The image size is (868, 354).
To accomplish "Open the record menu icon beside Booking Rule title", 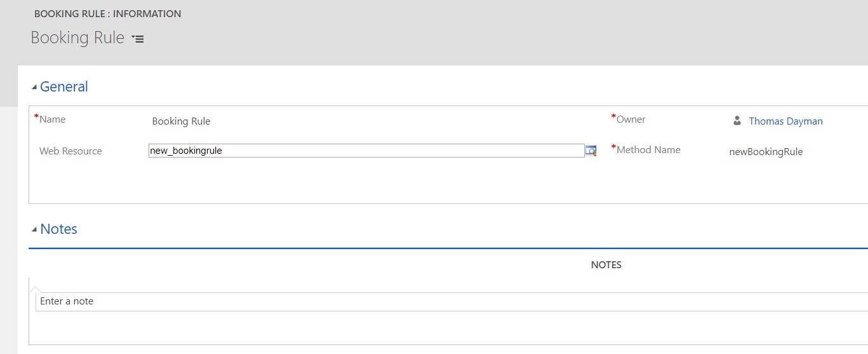I will pyautogui.click(x=138, y=39).
